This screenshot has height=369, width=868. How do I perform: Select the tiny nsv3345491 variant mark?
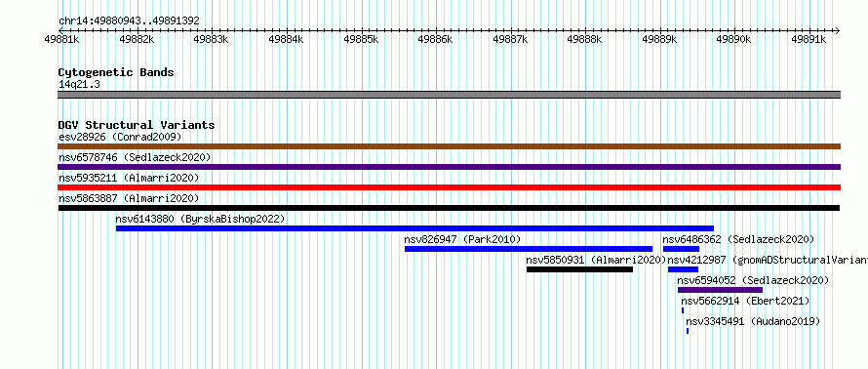pos(688,331)
